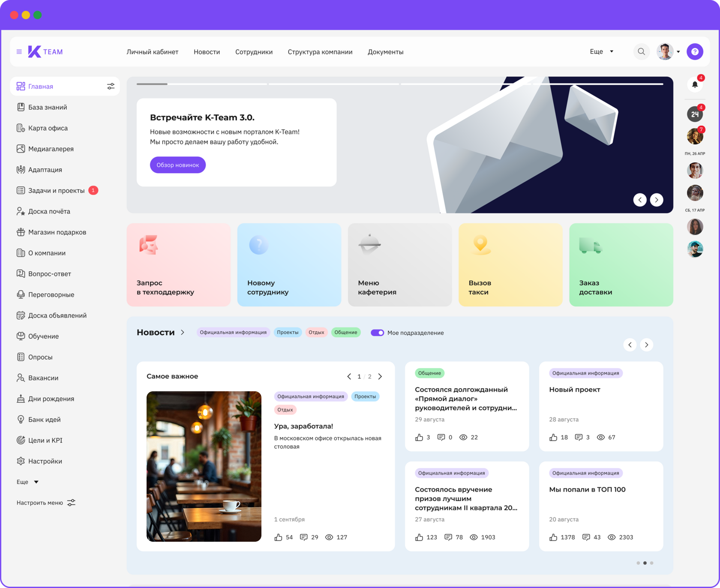Open the 'Заказ доставки' service card
This screenshot has height=588, width=720.
point(621,265)
